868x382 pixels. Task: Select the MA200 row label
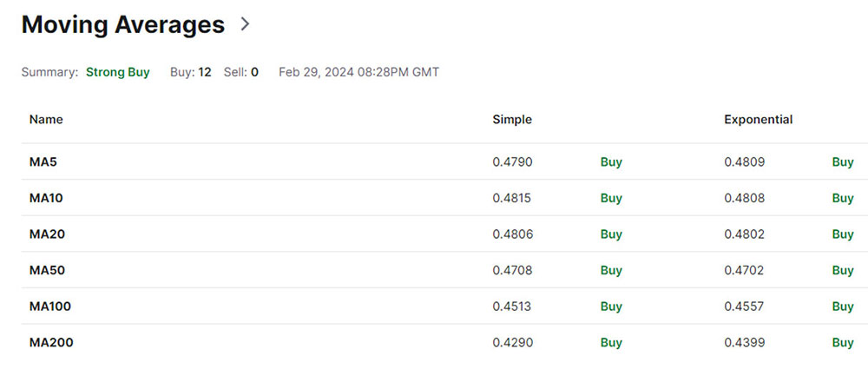click(51, 343)
